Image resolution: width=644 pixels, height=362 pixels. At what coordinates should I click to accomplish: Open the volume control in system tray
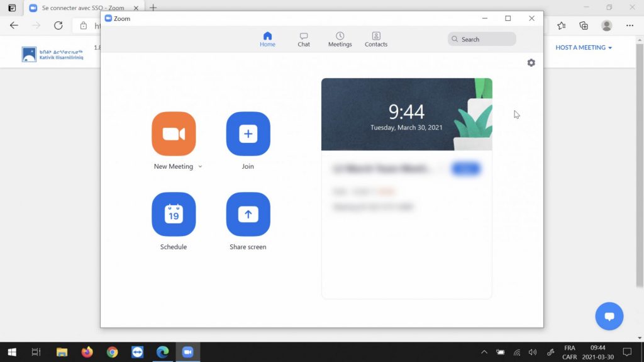(533, 352)
